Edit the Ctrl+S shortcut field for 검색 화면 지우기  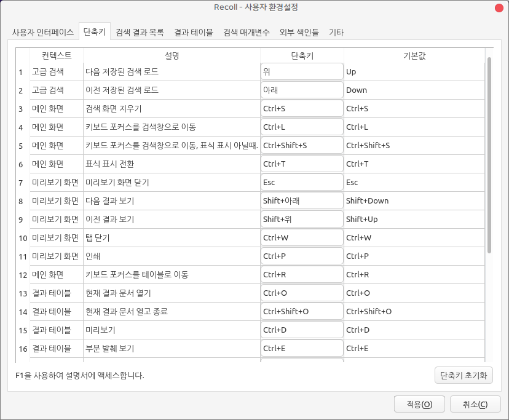[x=301, y=109]
